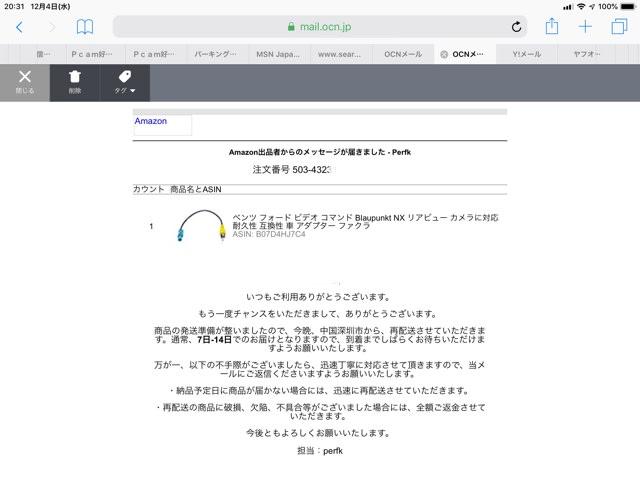Click the 今後ともよろしくお願いいたします closing line

click(x=319, y=433)
